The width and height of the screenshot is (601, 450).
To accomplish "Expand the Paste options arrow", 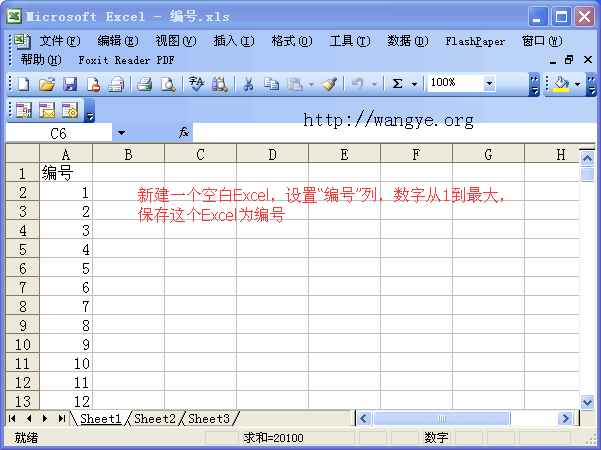I will 311,84.
